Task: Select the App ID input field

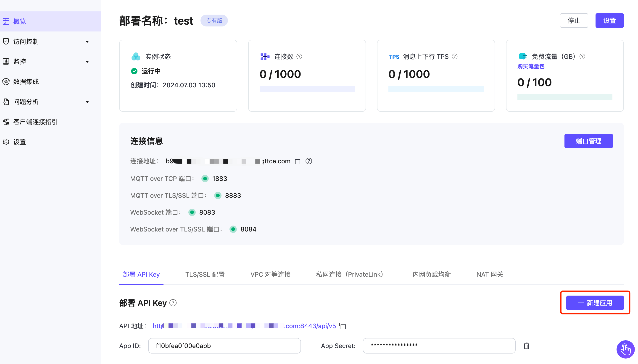Action: click(224, 346)
